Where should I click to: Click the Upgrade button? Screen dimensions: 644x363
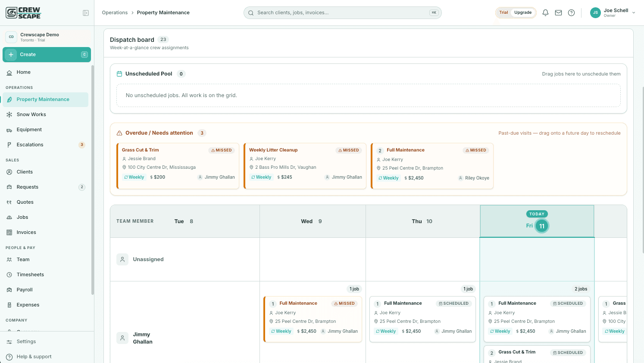[x=523, y=13]
